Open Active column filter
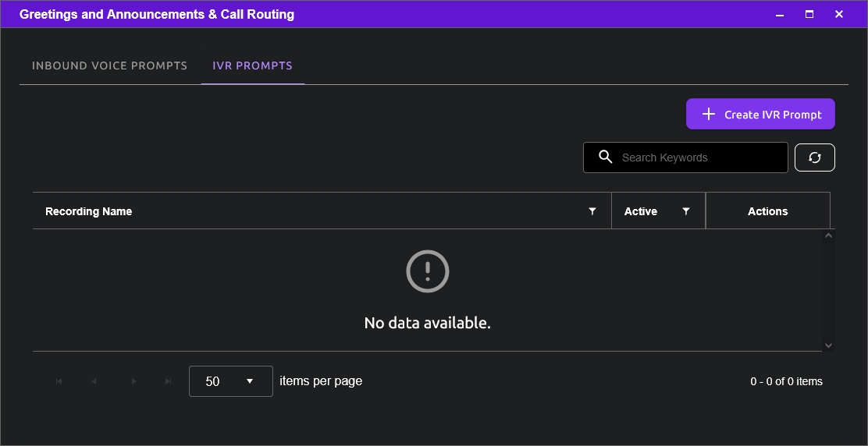 (x=686, y=211)
